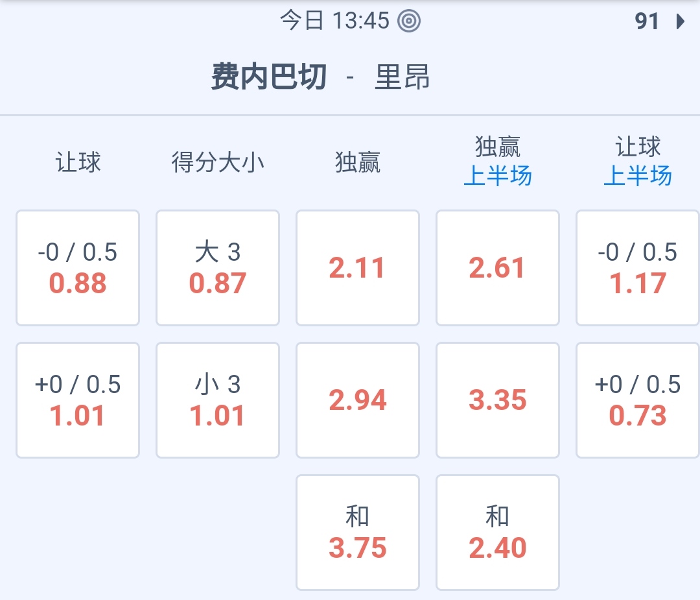Open the 费内巴切 - 里昂 match title
700x600 pixels.
click(321, 78)
